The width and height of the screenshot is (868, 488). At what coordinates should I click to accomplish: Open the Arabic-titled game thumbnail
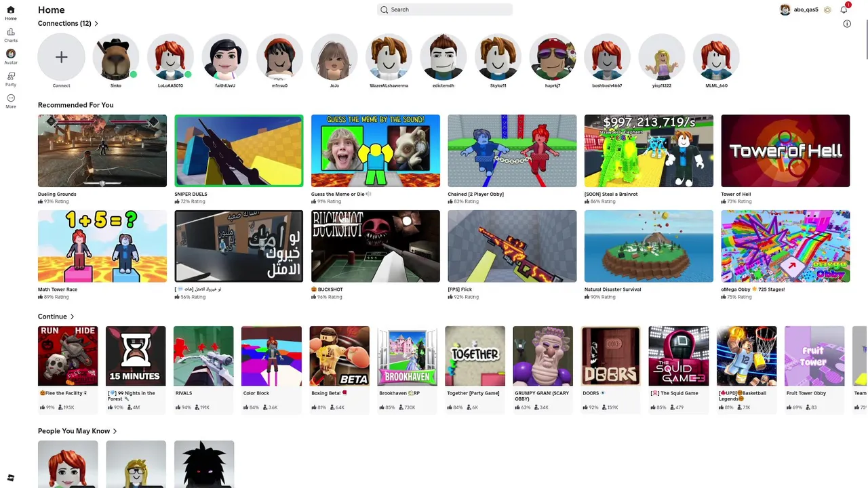(x=239, y=246)
